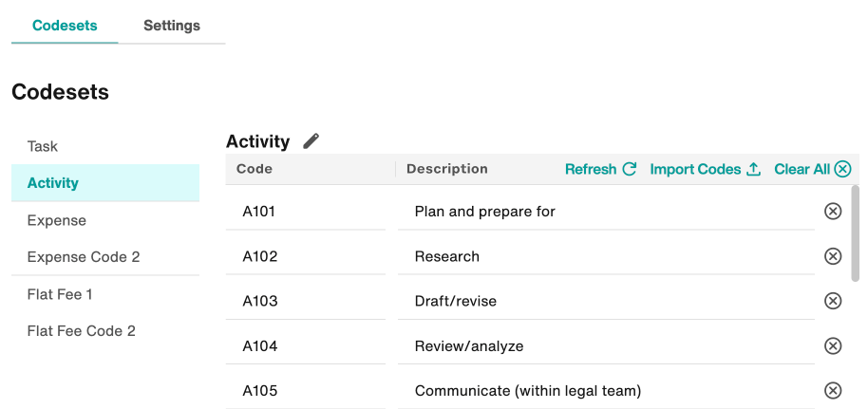Click the Code column header
868x409 pixels.
click(255, 169)
